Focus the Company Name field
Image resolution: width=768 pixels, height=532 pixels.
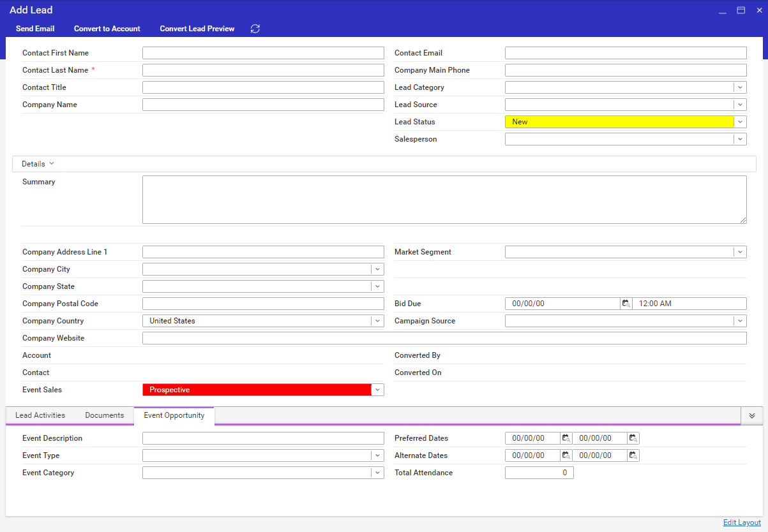263,105
